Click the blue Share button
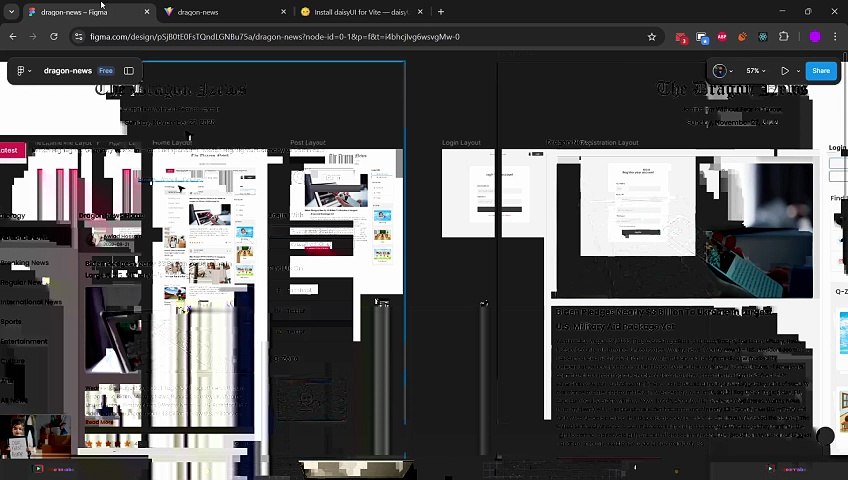The height and width of the screenshot is (480, 848). (820, 71)
